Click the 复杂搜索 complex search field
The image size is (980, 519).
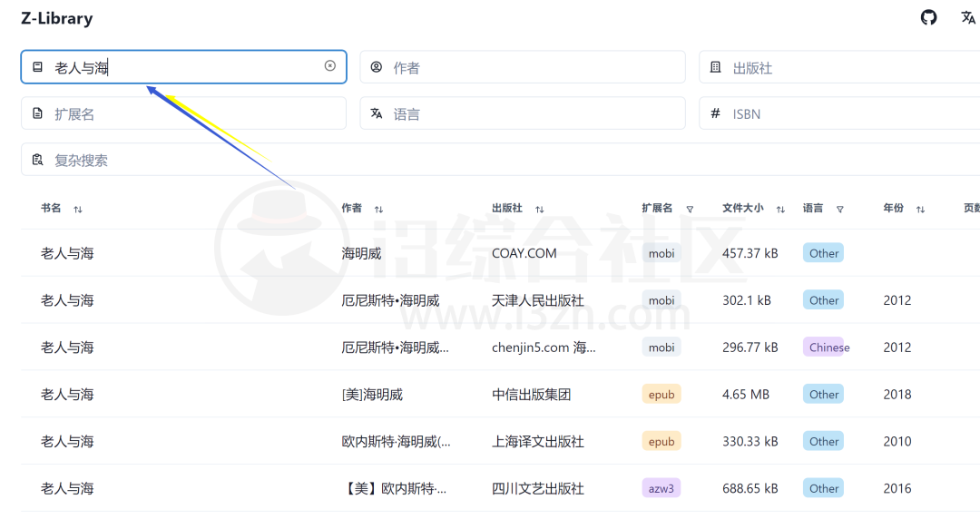(501, 160)
